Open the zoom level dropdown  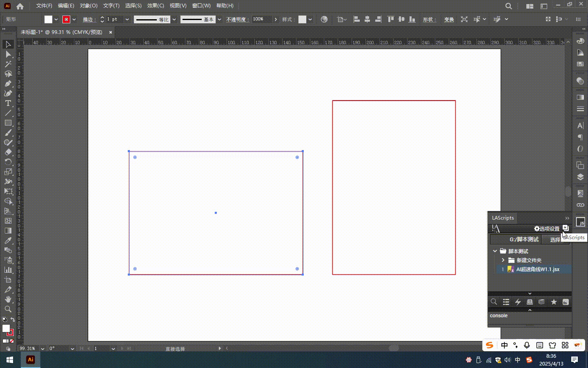(42, 349)
